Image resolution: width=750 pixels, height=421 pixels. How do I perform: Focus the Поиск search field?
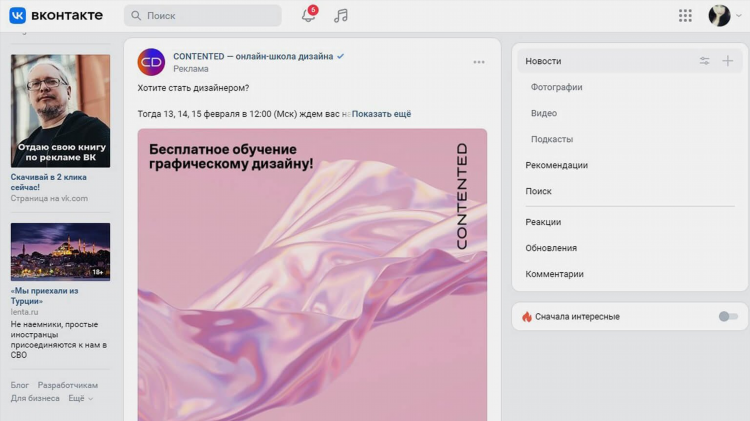click(203, 16)
